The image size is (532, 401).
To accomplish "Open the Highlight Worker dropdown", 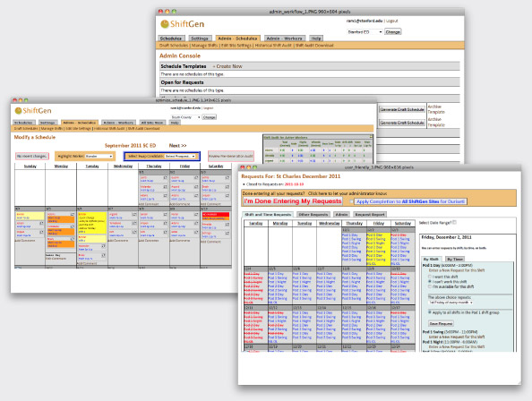I will (99, 157).
